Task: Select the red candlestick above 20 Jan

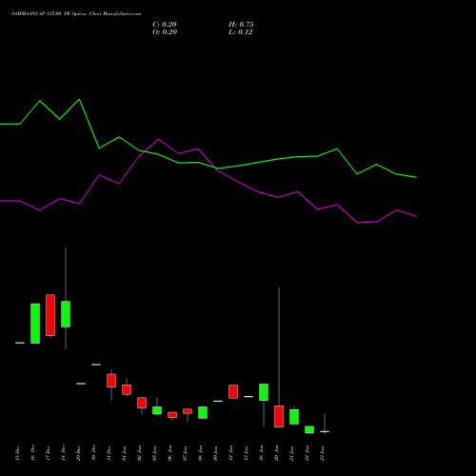Action: click(279, 416)
